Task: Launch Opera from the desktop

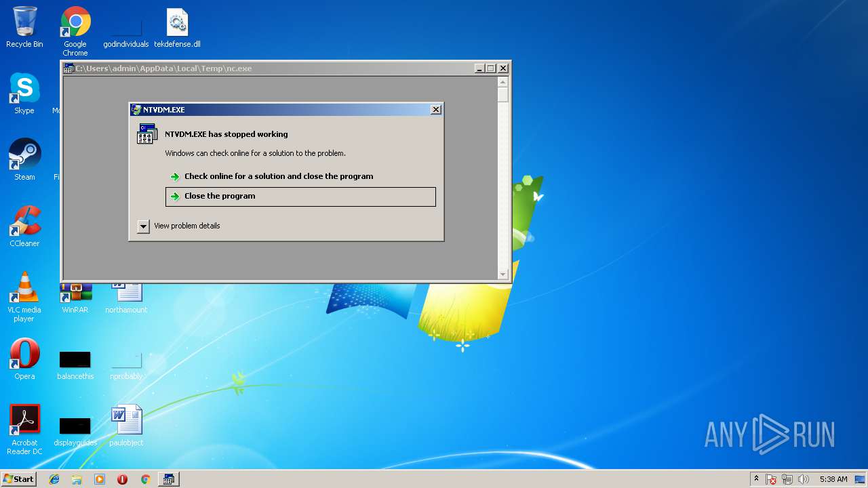Action: click(x=24, y=359)
